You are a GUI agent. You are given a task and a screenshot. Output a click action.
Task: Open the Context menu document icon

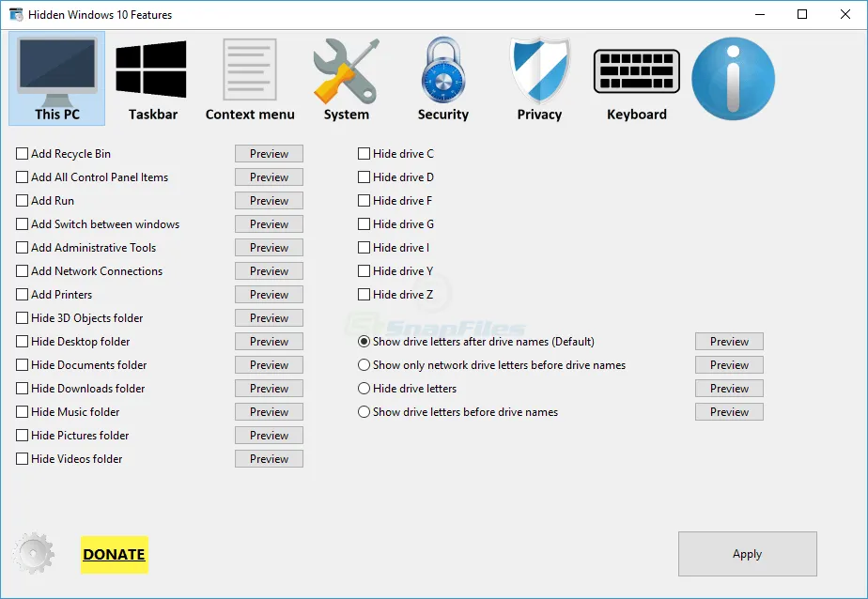250,69
